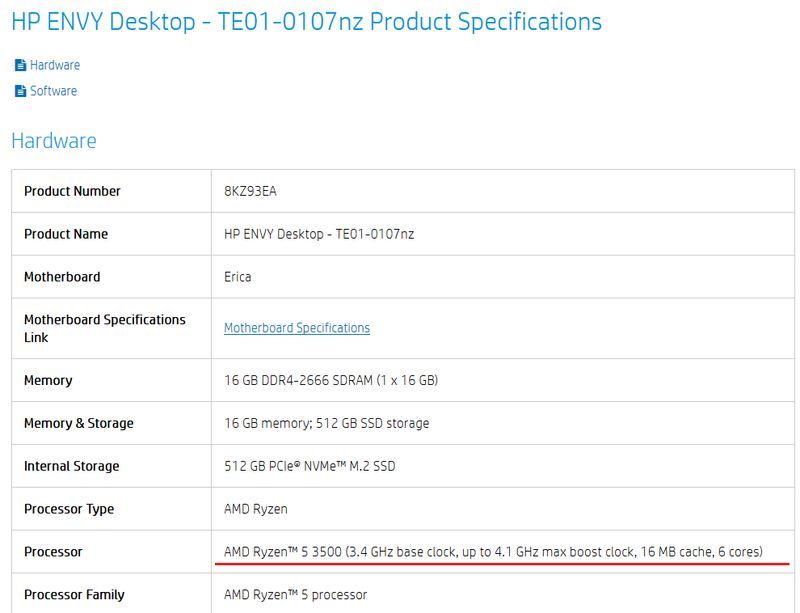Click the document icon beside Software
The width and height of the screenshot is (800, 613).
click(x=20, y=91)
